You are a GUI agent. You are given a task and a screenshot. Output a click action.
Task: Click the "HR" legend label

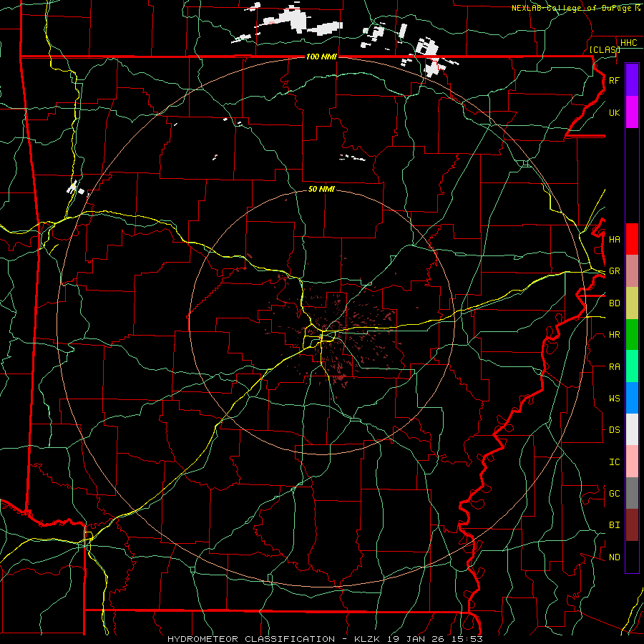tap(615, 335)
